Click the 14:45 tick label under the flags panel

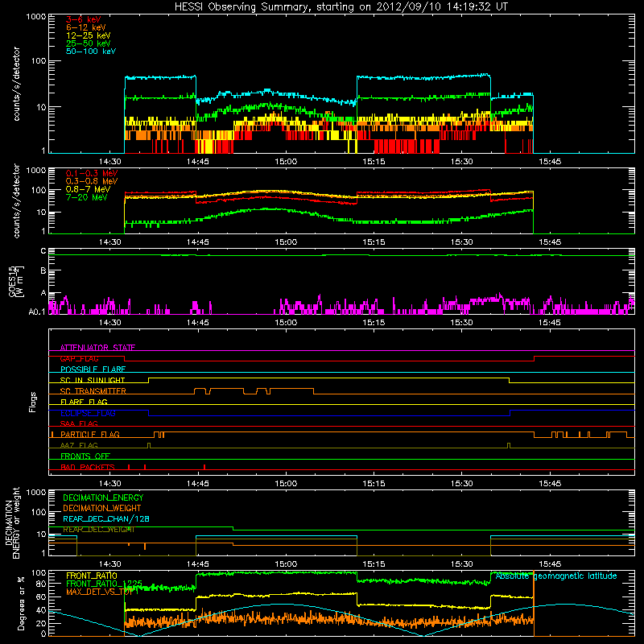click(198, 484)
